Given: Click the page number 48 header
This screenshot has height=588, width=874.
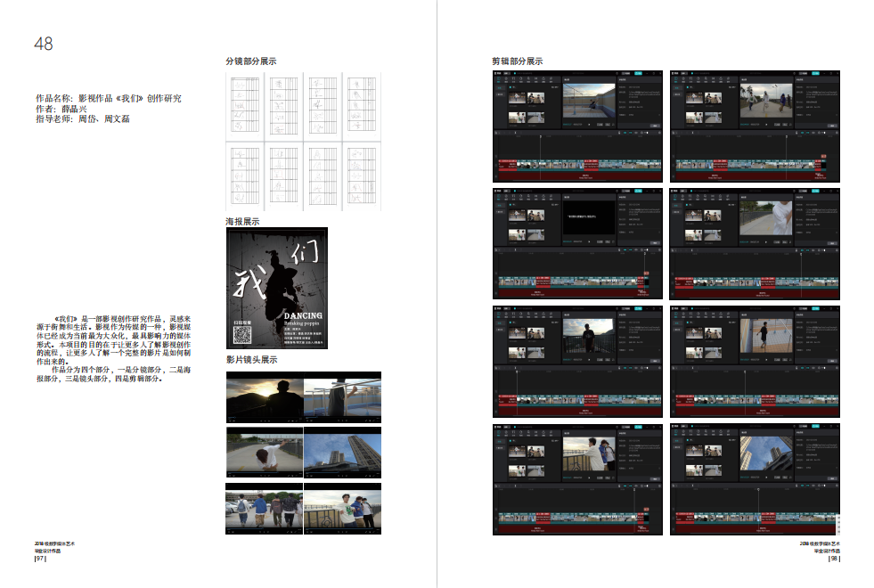Looking at the screenshot, I should click(x=44, y=44).
